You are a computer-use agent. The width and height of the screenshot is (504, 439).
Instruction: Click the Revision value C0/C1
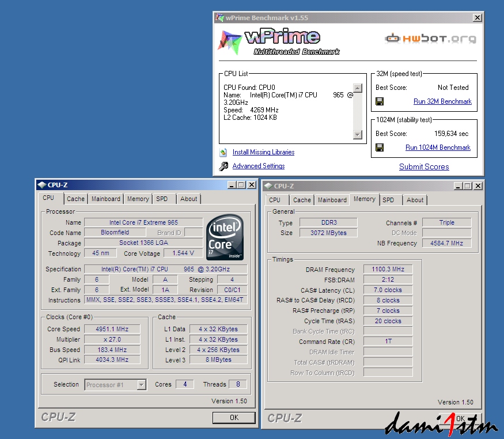coord(232,290)
